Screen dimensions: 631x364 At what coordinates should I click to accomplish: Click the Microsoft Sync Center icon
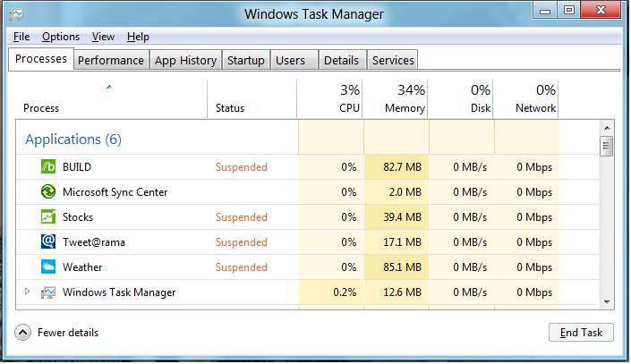pyautogui.click(x=48, y=192)
